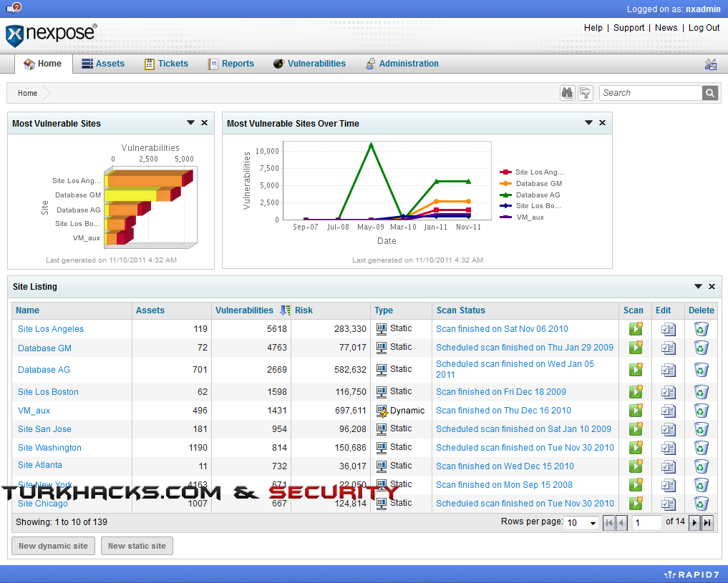Start scan for Site Washington
The height and width of the screenshot is (583, 728).
(636, 447)
